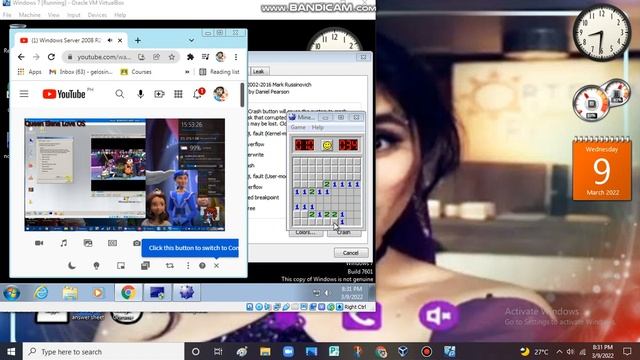
Task: Expand Chrome tab search chevron
Action: [x=191, y=40]
